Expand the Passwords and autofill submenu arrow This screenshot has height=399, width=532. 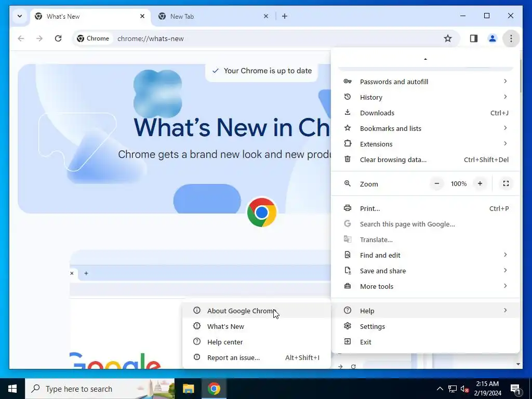pyautogui.click(x=505, y=81)
